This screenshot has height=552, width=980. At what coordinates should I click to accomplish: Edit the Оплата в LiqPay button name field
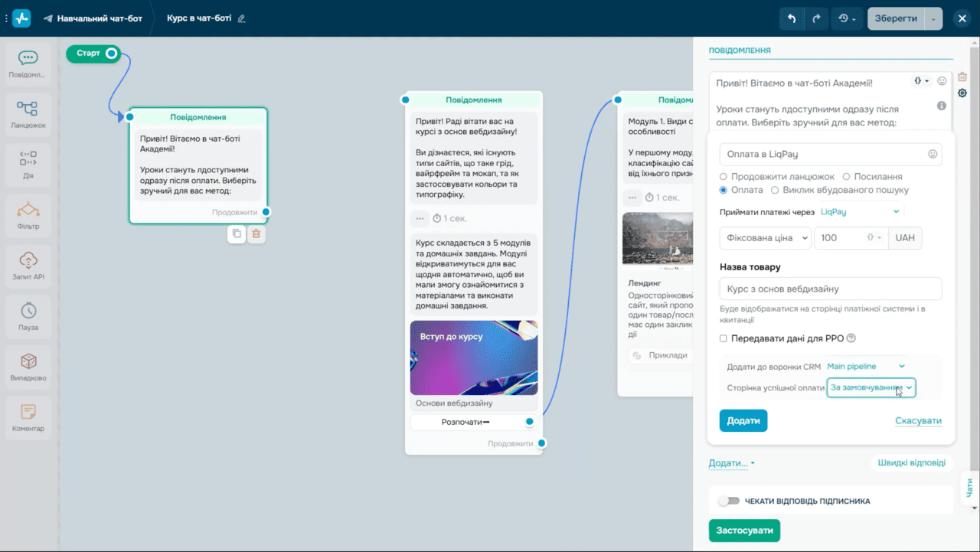tap(831, 154)
